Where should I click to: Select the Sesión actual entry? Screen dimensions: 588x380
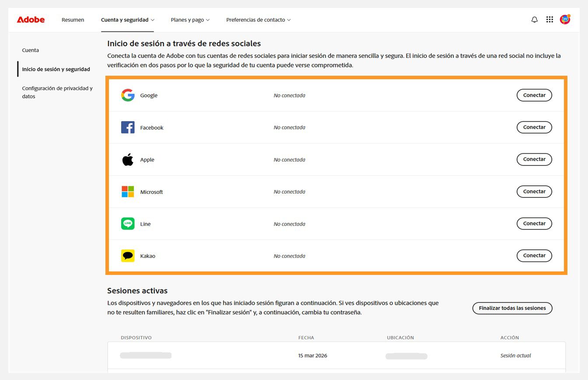[515, 355]
